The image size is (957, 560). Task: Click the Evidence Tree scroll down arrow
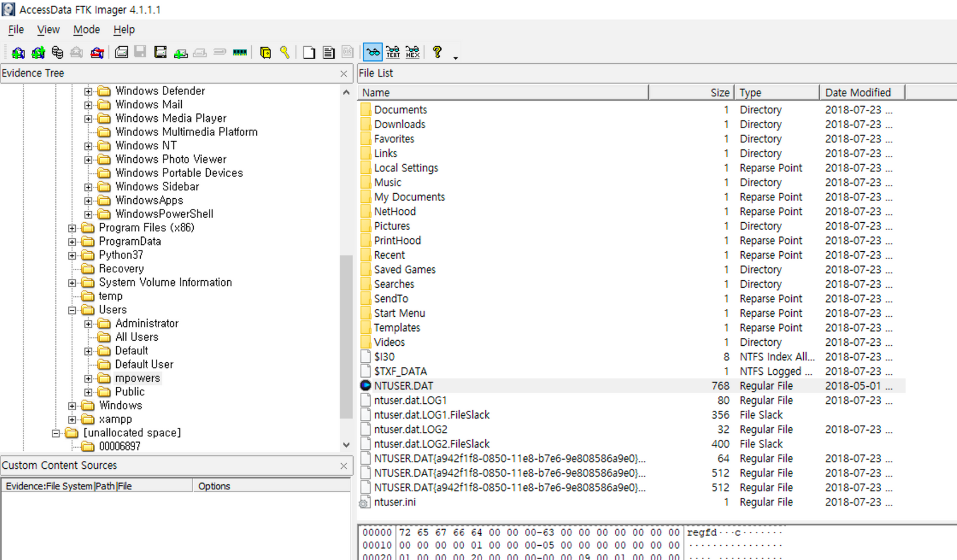(x=346, y=445)
